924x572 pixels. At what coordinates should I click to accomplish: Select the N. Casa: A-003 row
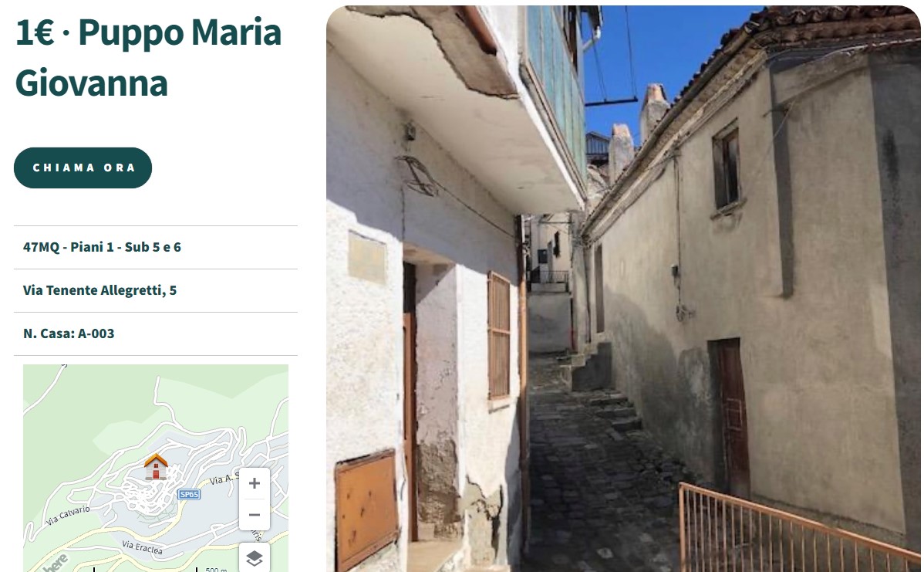pos(156,333)
